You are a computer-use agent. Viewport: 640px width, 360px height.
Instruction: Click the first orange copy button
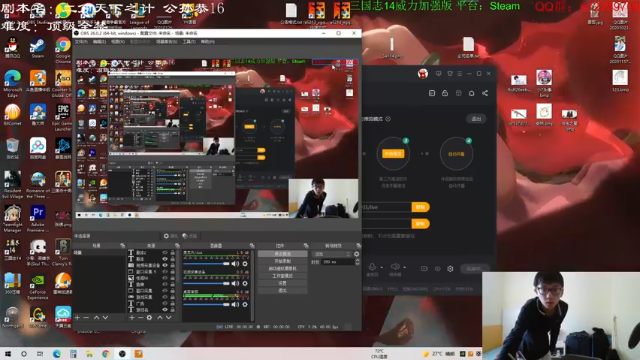(420, 207)
